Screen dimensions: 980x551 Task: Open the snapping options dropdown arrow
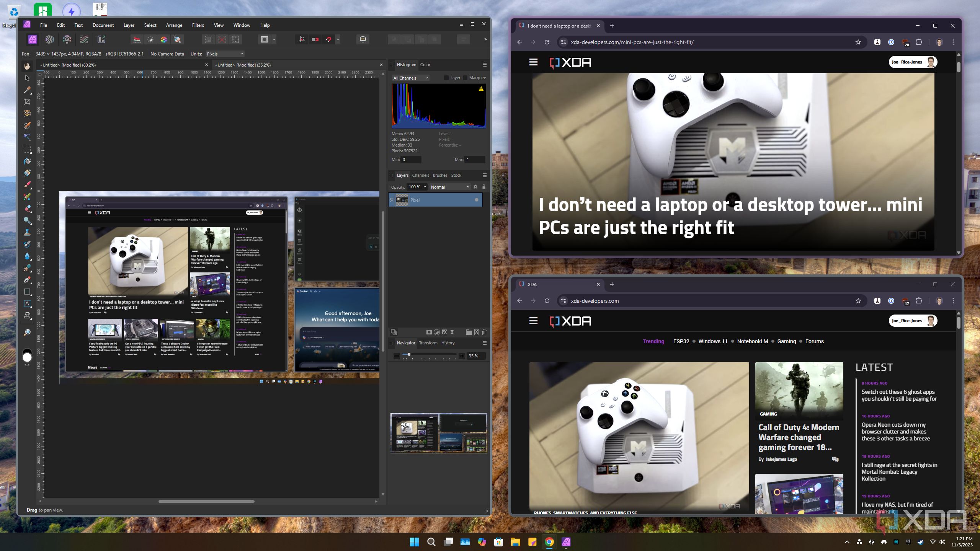click(x=338, y=39)
